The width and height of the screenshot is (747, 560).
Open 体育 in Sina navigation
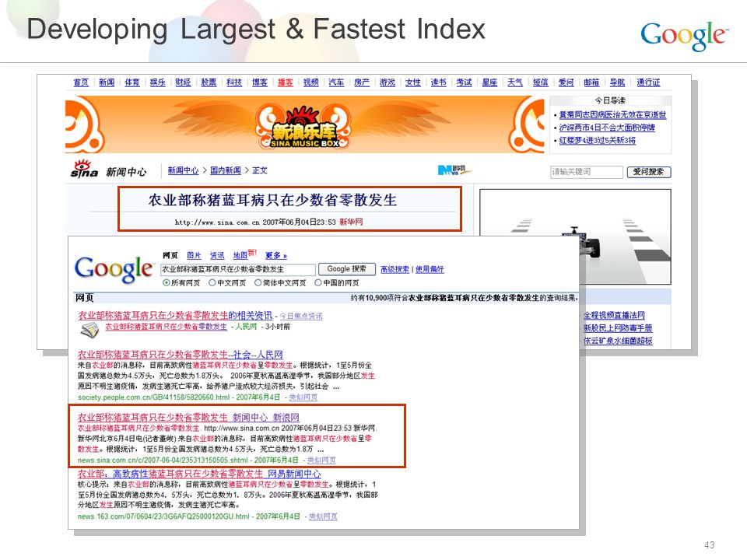pyautogui.click(x=132, y=82)
